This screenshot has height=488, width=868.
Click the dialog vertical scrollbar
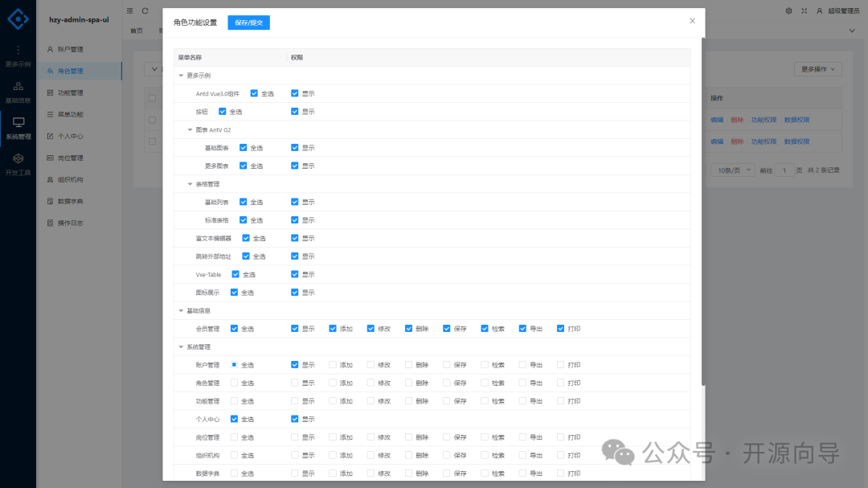click(x=703, y=211)
